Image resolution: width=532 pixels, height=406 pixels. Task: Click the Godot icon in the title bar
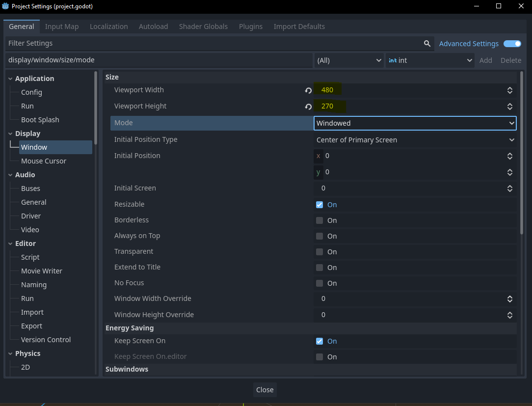tap(6, 6)
